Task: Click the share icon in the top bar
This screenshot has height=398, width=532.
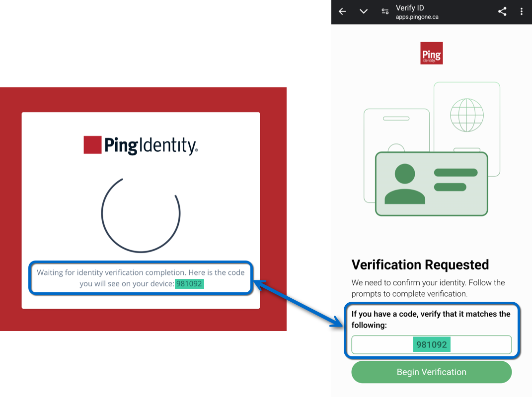Action: [x=502, y=11]
